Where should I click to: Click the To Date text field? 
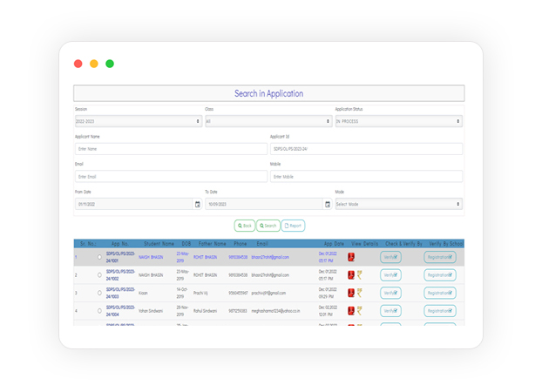(264, 205)
